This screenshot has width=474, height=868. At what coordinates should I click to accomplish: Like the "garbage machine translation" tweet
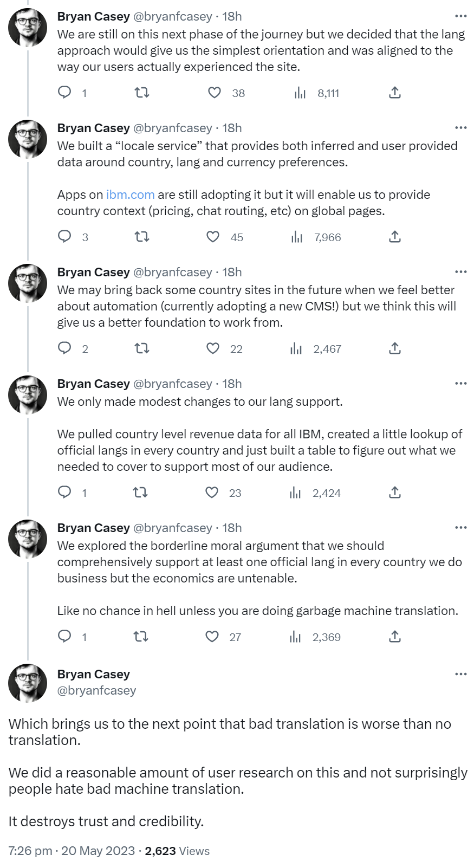point(212,637)
